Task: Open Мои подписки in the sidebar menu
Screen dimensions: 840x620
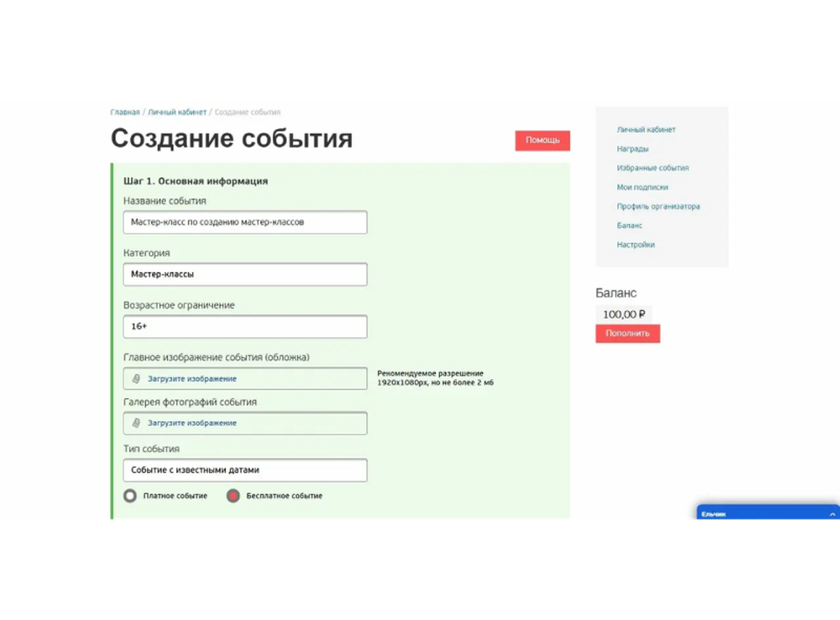Action: (642, 187)
